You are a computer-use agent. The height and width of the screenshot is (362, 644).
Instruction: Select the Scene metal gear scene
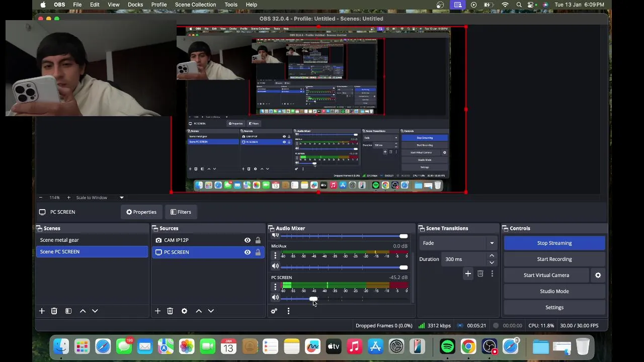pyautogui.click(x=92, y=240)
